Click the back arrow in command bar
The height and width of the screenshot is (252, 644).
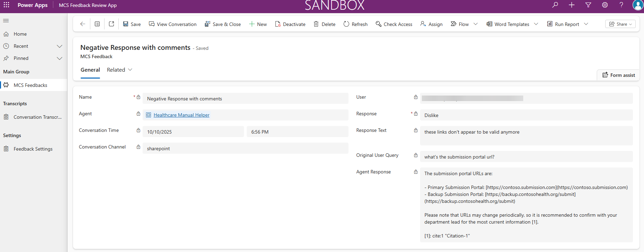82,24
